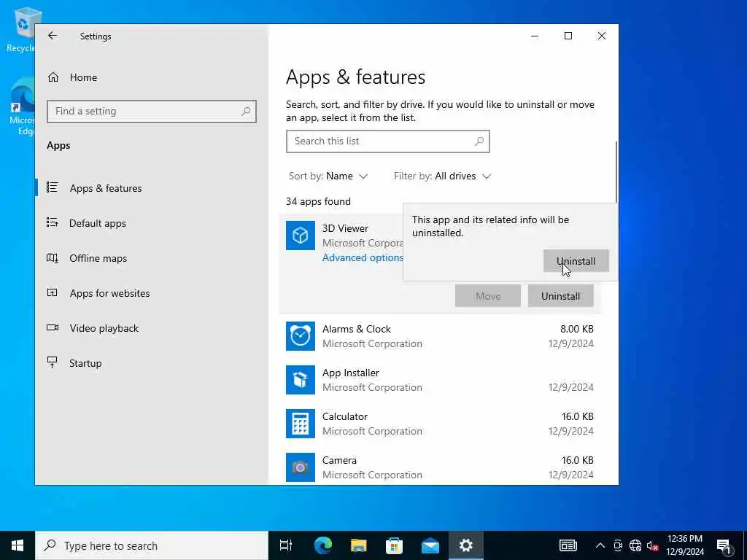Select the App Installer entry name
The height and width of the screenshot is (560, 747).
351,373
